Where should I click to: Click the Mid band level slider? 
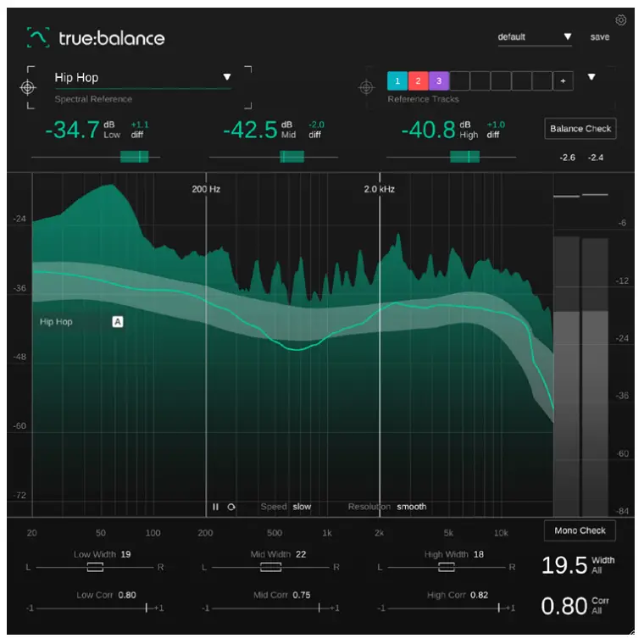[x=274, y=157]
